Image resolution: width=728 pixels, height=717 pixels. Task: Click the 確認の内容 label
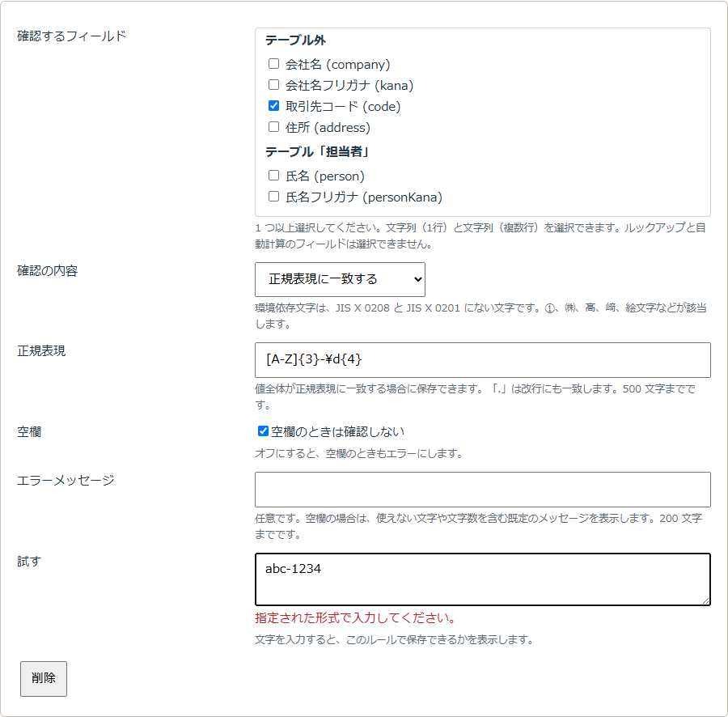(48, 271)
